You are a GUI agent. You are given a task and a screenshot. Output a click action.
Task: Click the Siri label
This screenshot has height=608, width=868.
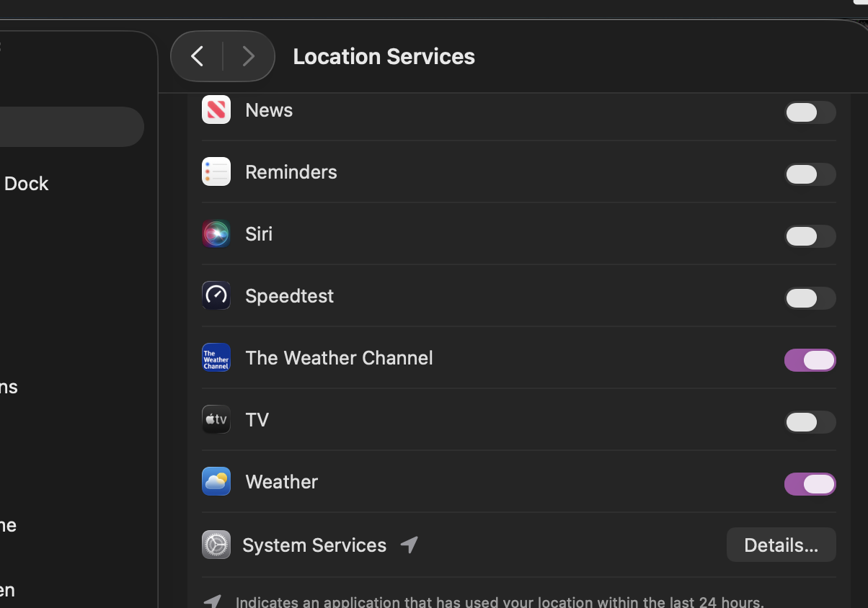259,234
